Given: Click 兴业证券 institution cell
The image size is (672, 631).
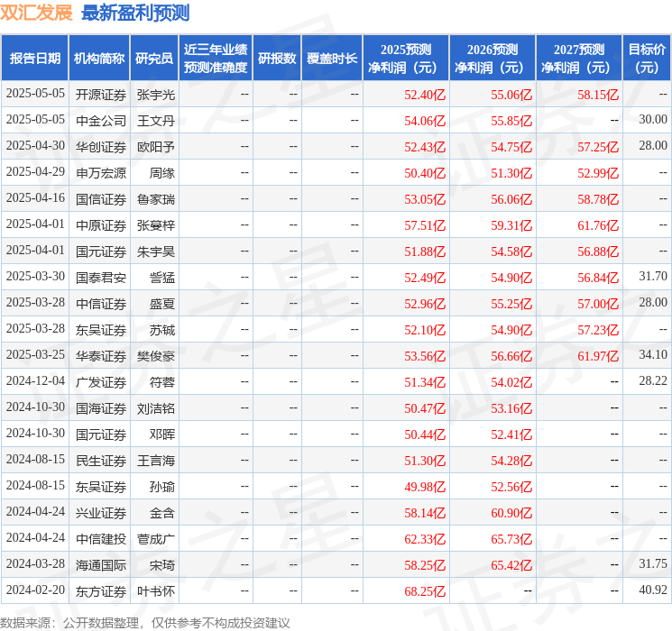Looking at the screenshot, I should pyautogui.click(x=101, y=513).
